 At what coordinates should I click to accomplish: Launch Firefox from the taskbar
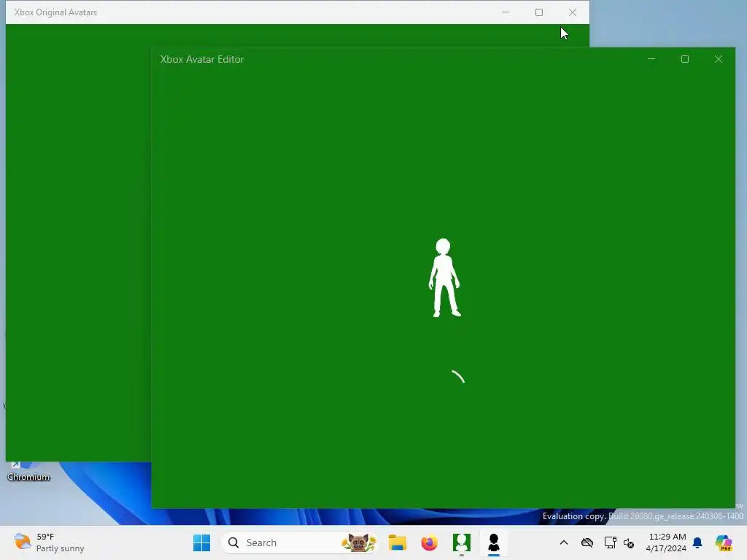click(429, 542)
